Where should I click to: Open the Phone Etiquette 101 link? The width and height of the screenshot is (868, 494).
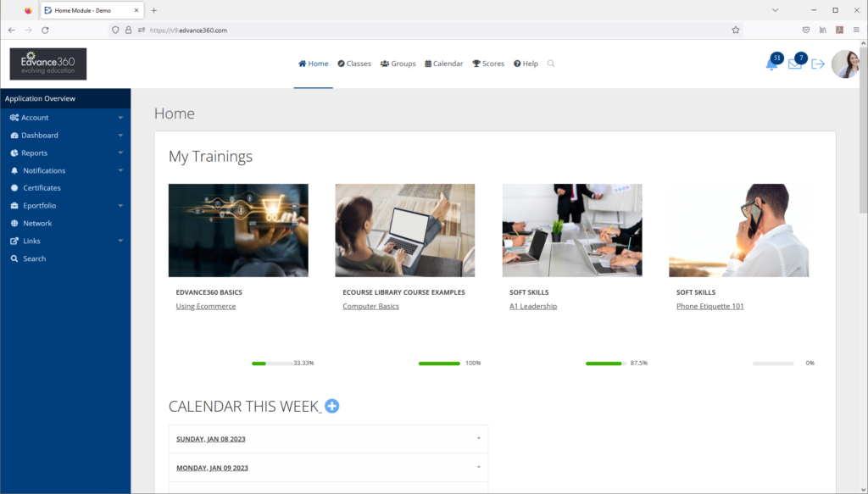point(709,306)
